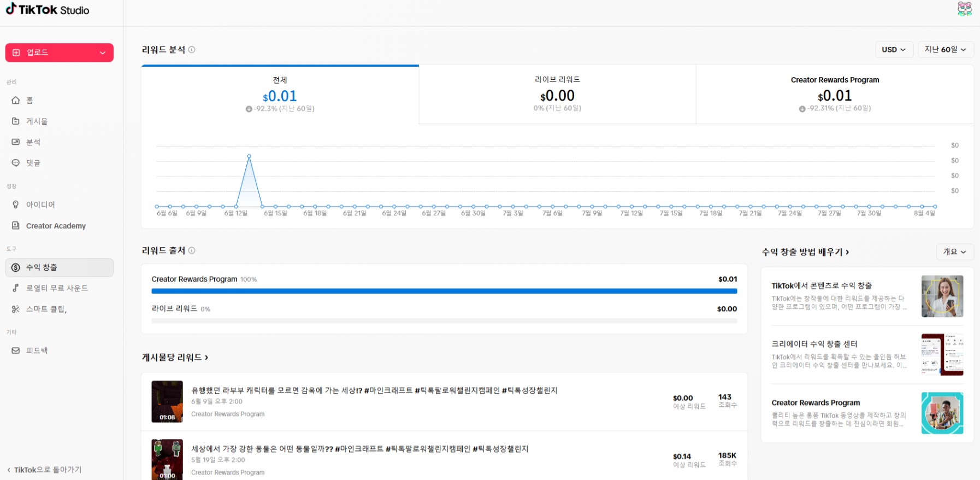Image resolution: width=980 pixels, height=480 pixels.
Task: Open the 지난 60일 date range dropdown
Action: [946, 50]
